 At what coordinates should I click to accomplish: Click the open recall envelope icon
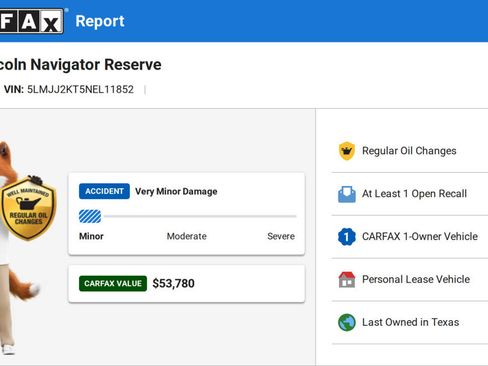pyautogui.click(x=347, y=194)
